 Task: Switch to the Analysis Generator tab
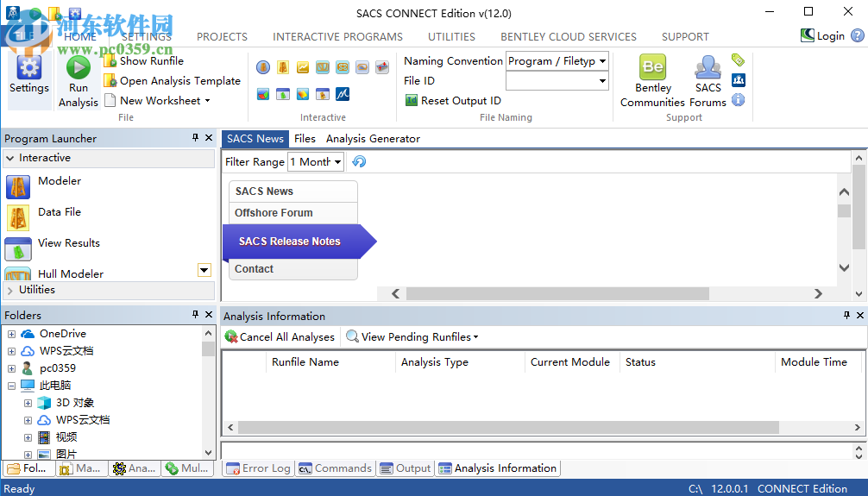tap(373, 139)
